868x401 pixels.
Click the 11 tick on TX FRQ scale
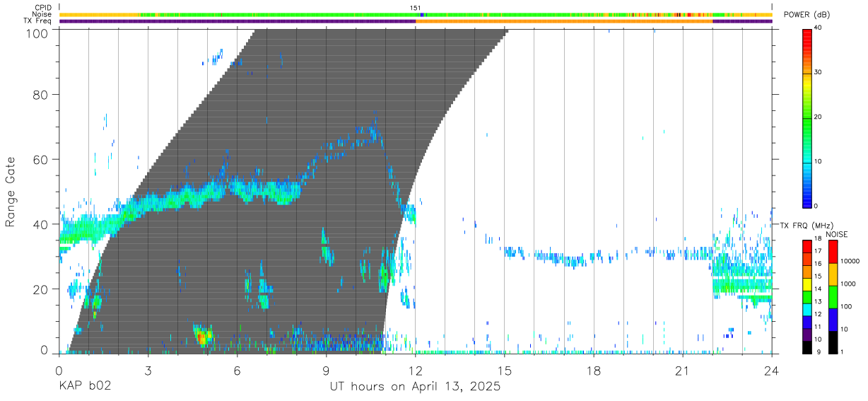click(x=817, y=327)
